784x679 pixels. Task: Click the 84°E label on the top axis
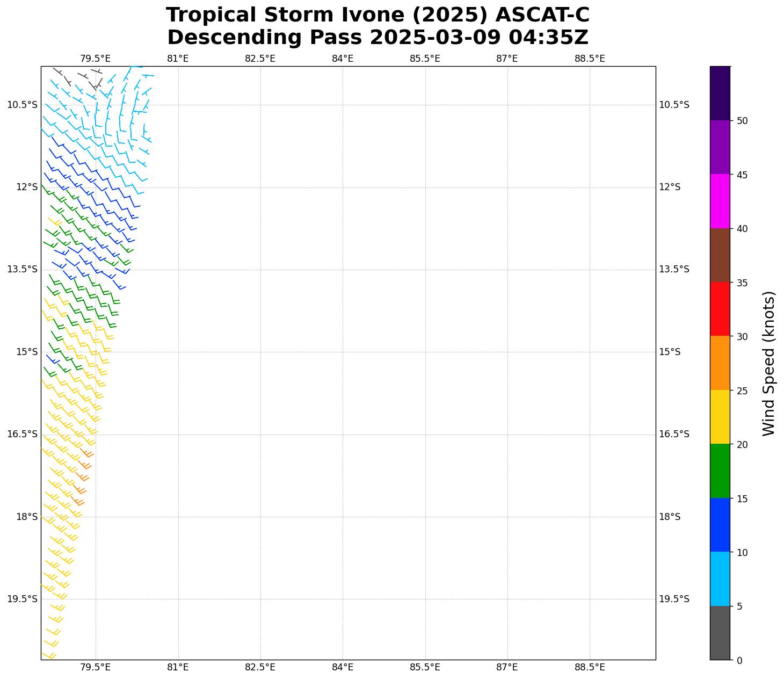tap(343, 59)
